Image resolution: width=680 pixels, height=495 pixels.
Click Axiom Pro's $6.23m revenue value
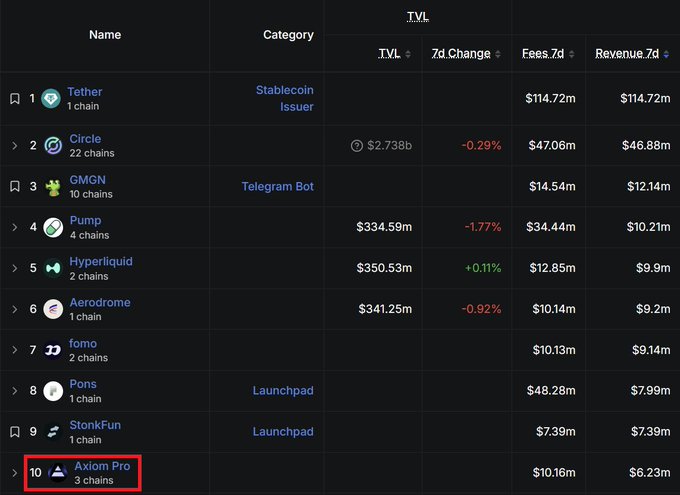click(x=650, y=472)
